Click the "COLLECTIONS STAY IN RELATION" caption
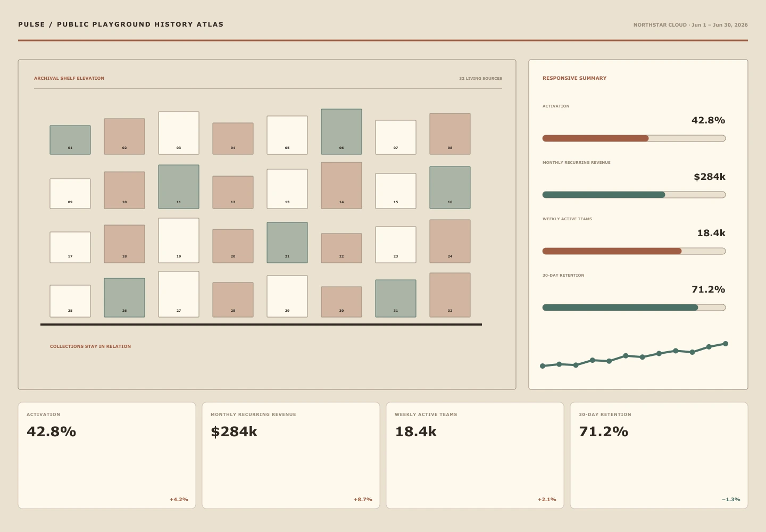Screen dimensions: 766x532 click(x=90, y=346)
